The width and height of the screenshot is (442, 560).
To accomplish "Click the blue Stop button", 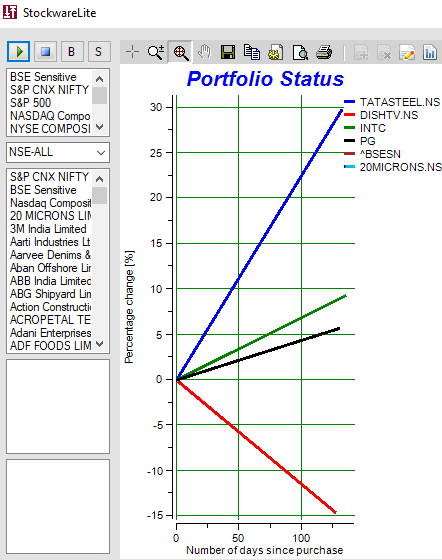I will [45, 52].
